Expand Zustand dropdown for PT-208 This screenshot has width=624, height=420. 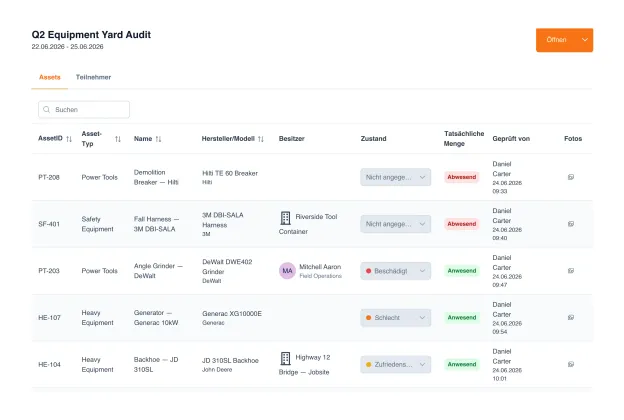(x=396, y=177)
